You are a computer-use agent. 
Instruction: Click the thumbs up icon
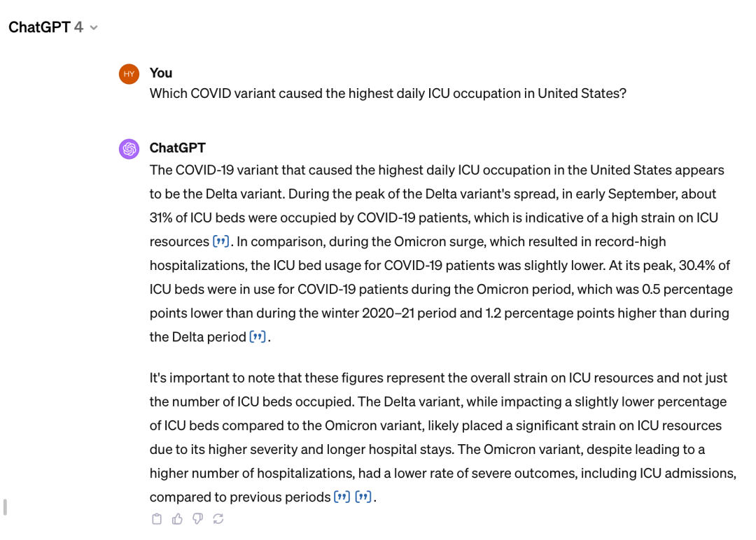pyautogui.click(x=177, y=519)
